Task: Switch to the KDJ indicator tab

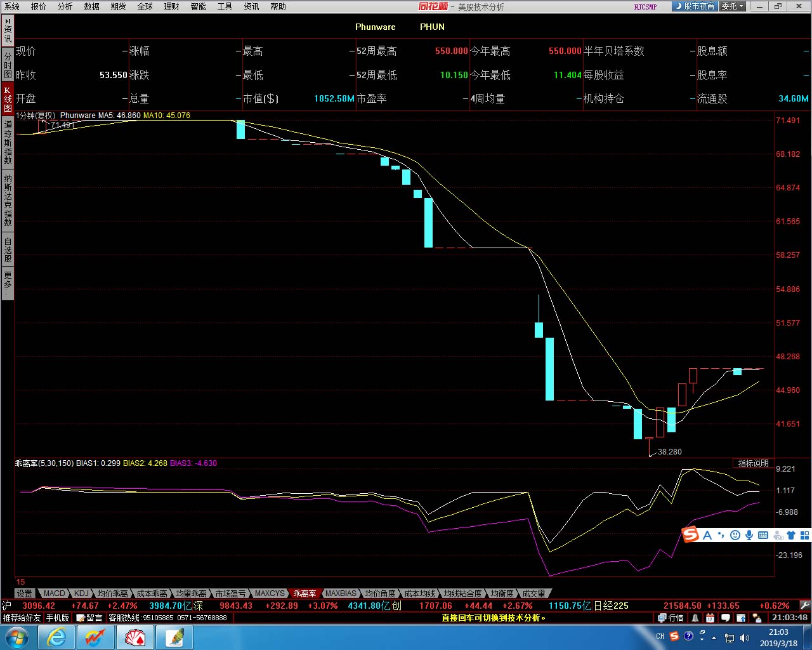Action: click(82, 594)
